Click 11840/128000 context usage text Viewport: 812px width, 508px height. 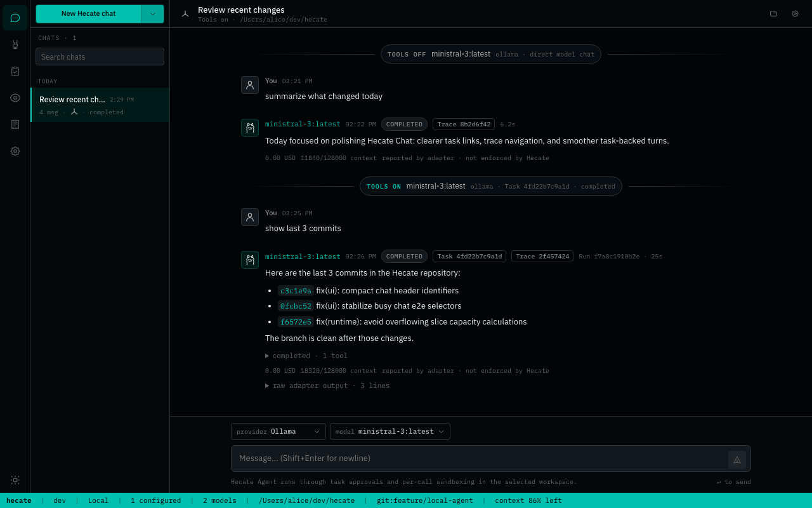339,158
